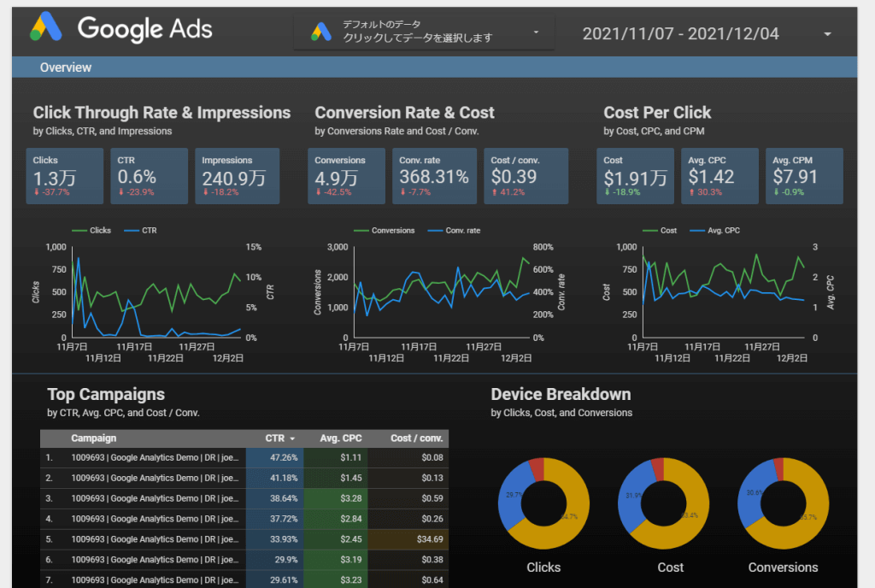The height and width of the screenshot is (588, 875).
Task: Click the Conversions legend entry
Action: 385,231
